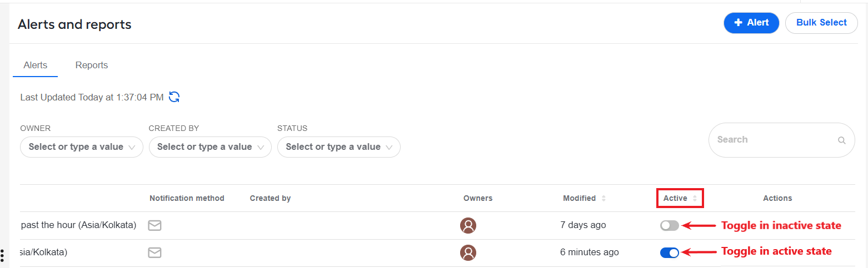Click the email icon in the first alert row
Screen dimensions: 868x268
(154, 225)
